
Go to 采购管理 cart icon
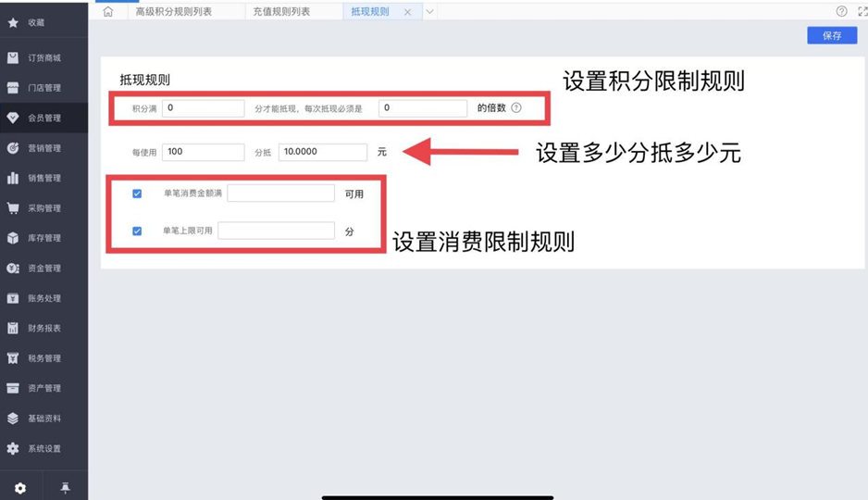pos(13,208)
